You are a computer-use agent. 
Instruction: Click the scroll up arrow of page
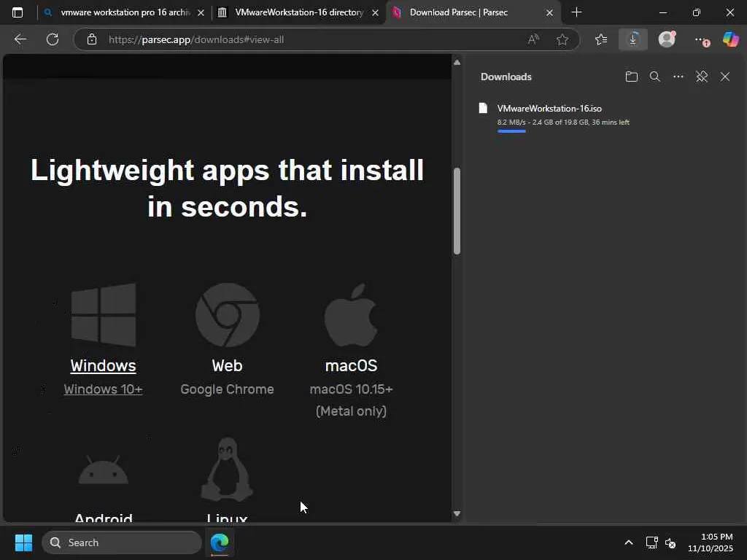coord(457,63)
